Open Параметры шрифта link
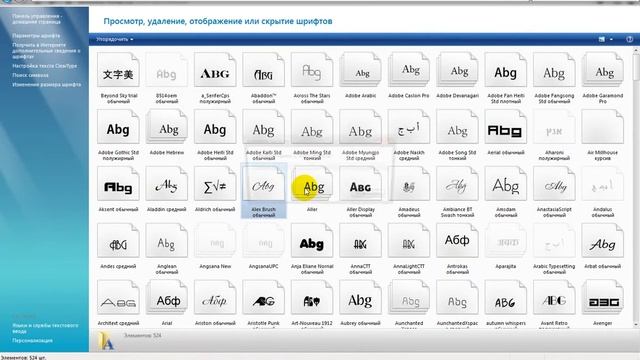Viewport: 640px width, 360px height. [36, 36]
